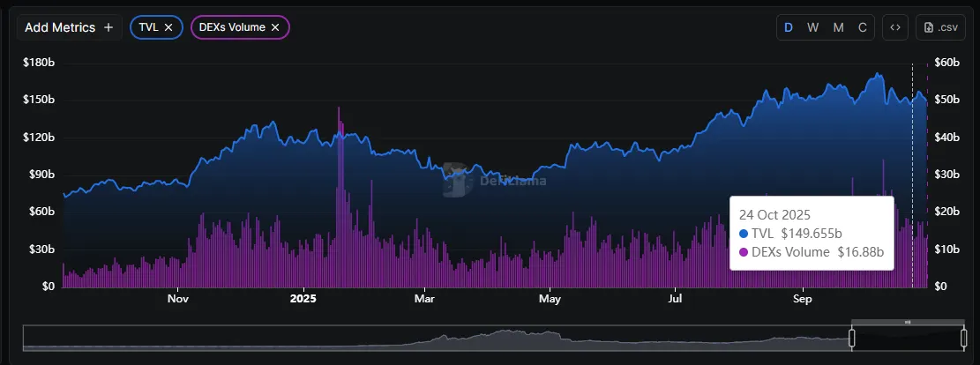980x365 pixels.
Task: Select the DEXs Volume chip label
Action: tap(232, 28)
